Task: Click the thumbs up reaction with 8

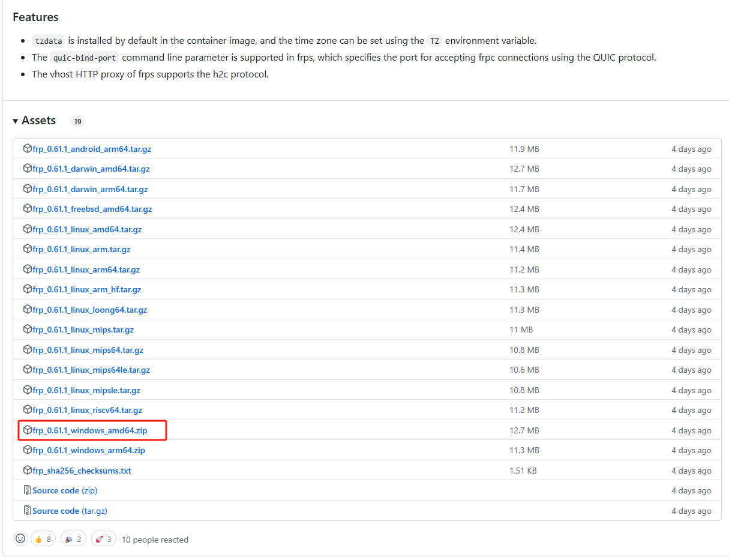Action: click(43, 539)
